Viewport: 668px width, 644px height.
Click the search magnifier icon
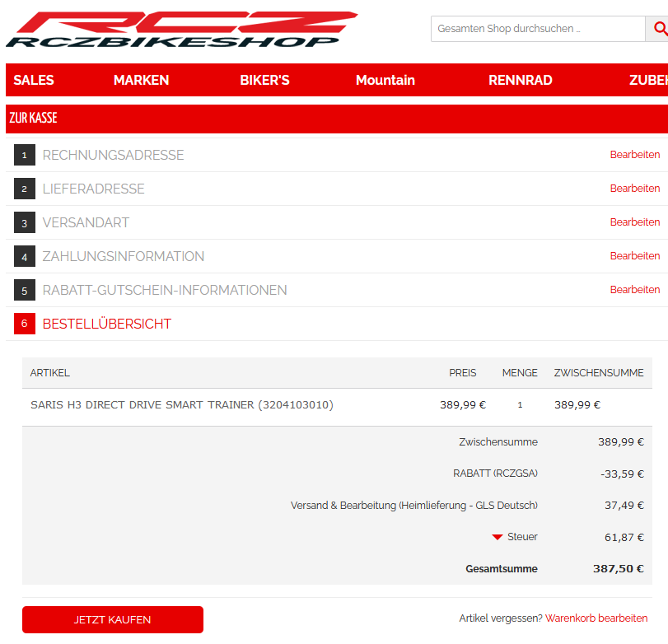(x=659, y=29)
